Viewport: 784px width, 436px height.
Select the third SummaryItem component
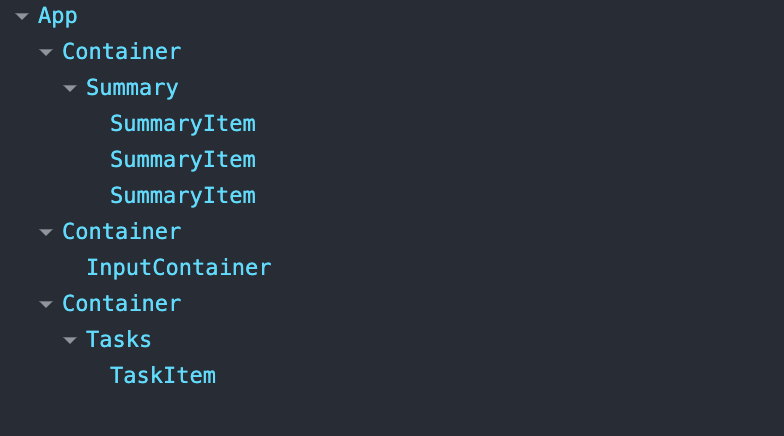(x=182, y=196)
